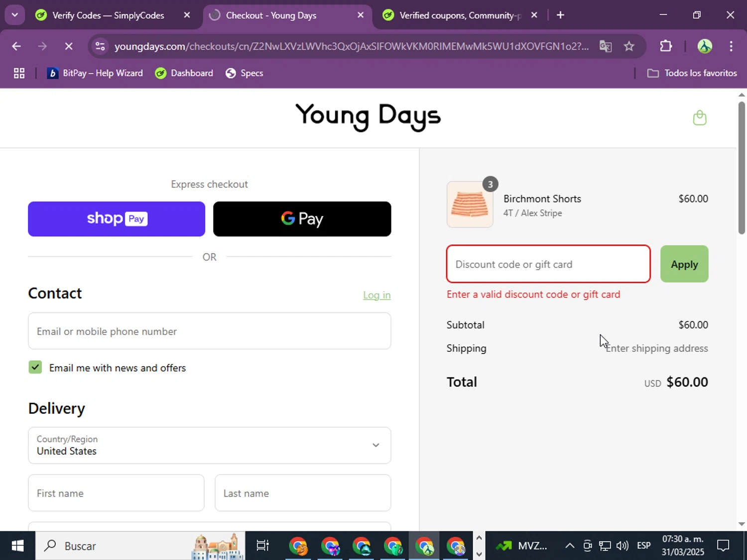Open the shopping bag cart icon
The image size is (747, 560).
(700, 118)
